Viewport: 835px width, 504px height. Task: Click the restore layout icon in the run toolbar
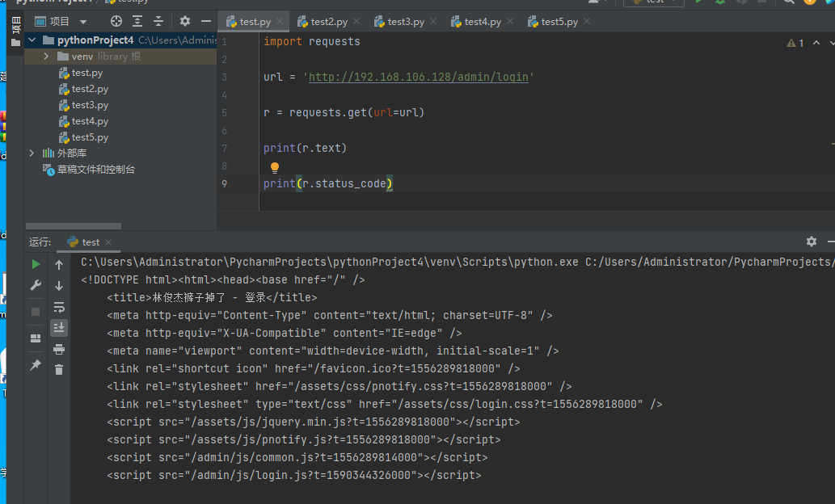click(36, 338)
